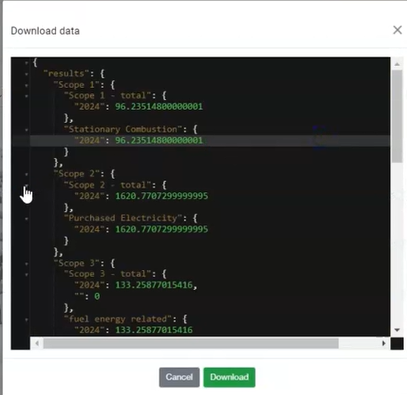This screenshot has height=395, width=407.
Task: Click the "Stationary Combustion" key
Action: (123, 129)
